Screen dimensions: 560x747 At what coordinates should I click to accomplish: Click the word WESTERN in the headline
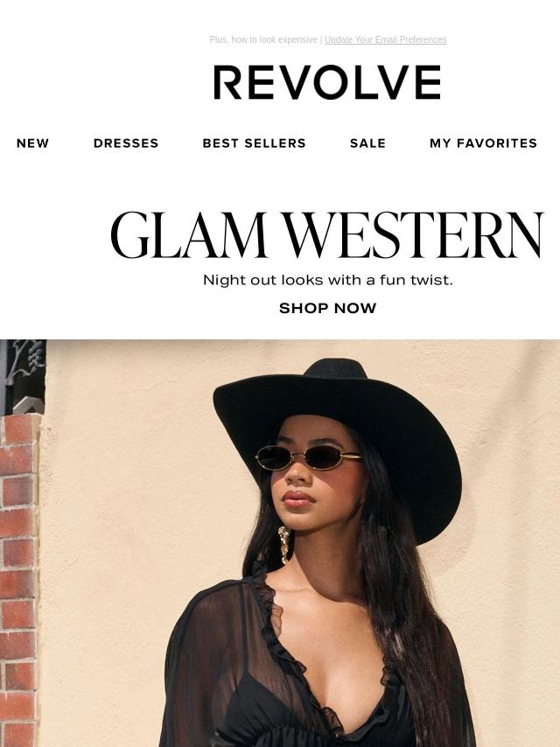coord(414,235)
